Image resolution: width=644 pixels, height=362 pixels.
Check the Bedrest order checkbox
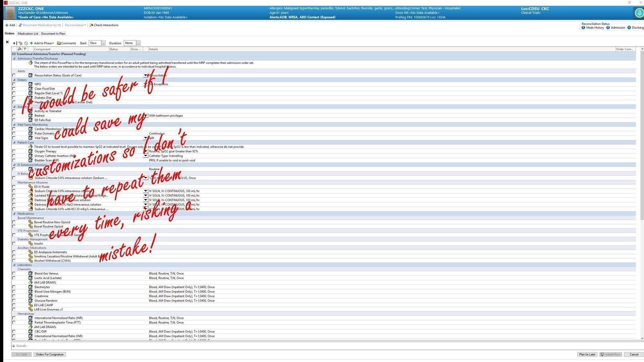click(14, 115)
